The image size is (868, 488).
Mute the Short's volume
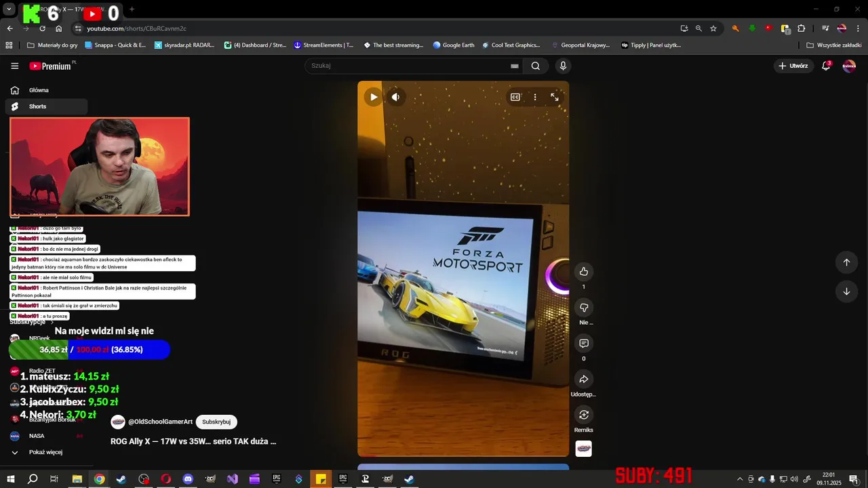pos(395,97)
